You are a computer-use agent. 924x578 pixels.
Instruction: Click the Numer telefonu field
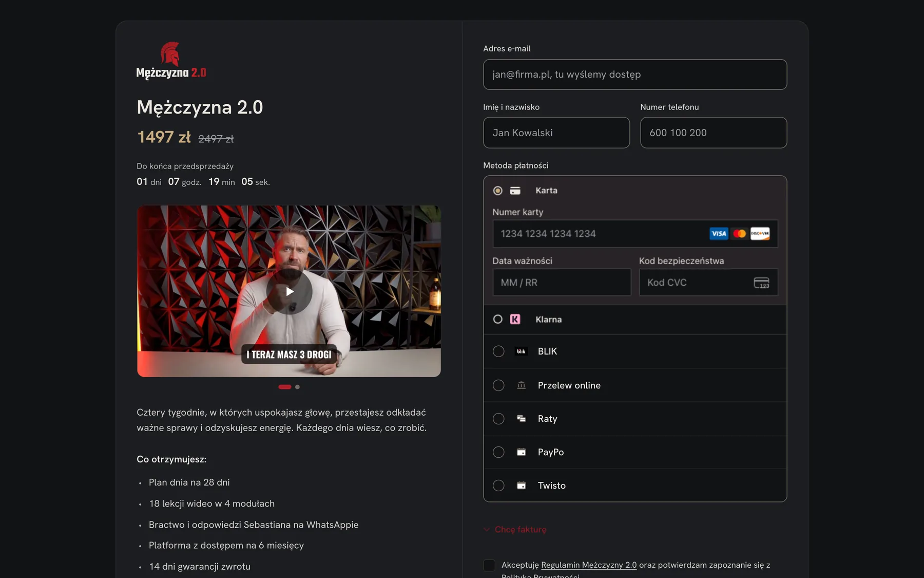[714, 133]
